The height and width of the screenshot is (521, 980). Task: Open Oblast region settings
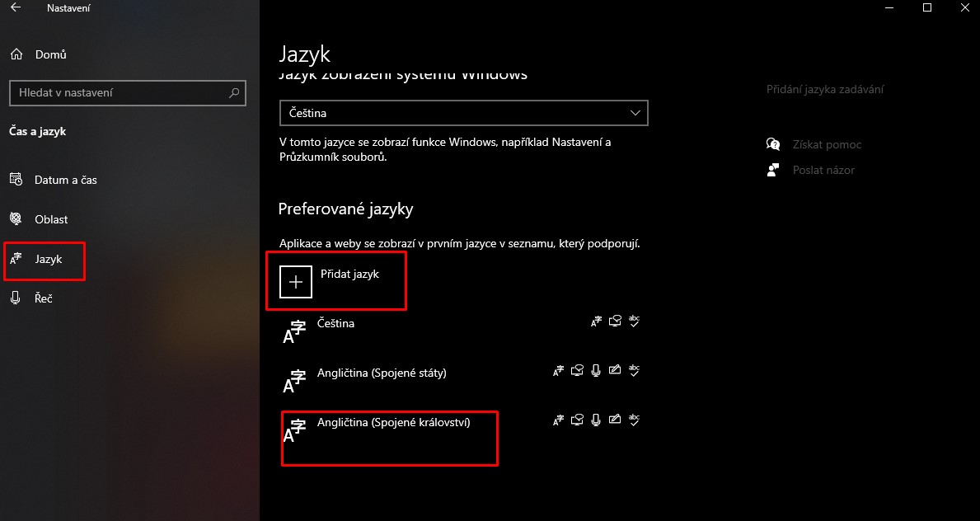51,219
